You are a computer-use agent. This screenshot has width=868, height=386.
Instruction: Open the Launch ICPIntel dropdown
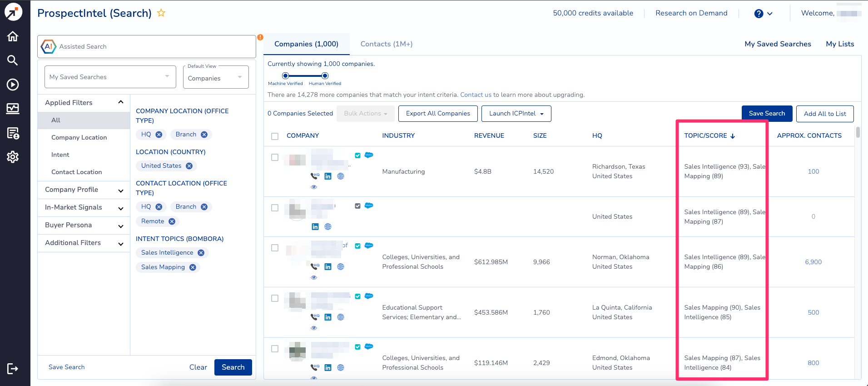click(x=516, y=114)
